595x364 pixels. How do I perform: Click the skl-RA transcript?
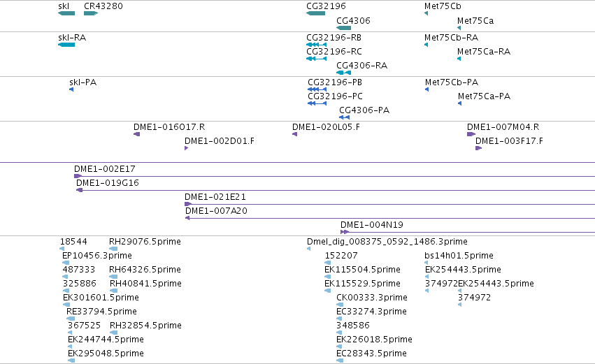tap(66, 45)
